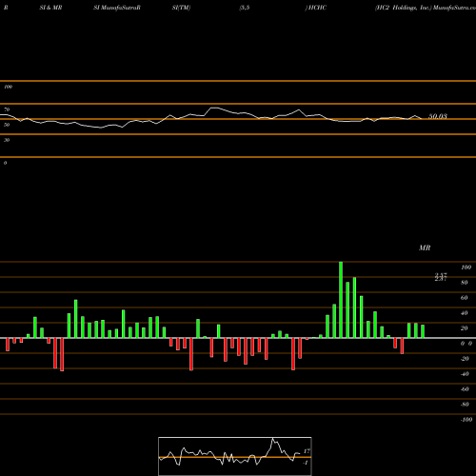Open the mini overview chart thumbnail

pos(235,456)
